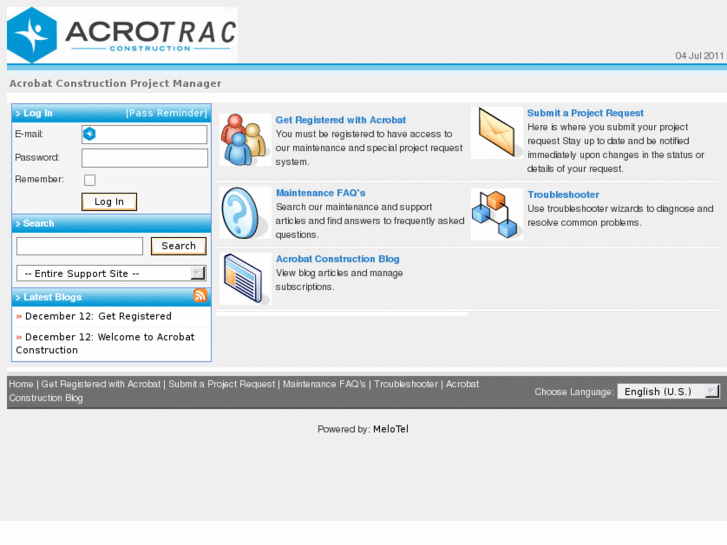Open the Submit a Project Request heading link
The width and height of the screenshot is (727, 545).
point(585,113)
